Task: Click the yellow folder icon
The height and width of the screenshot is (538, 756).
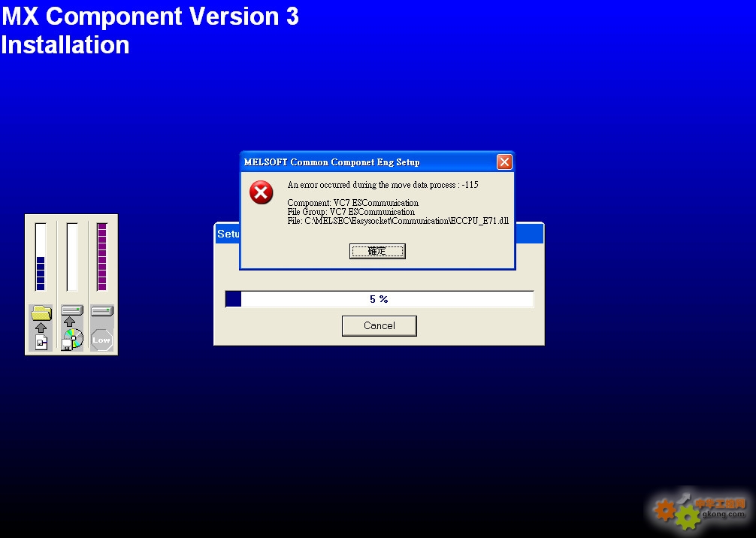Action: (x=41, y=313)
